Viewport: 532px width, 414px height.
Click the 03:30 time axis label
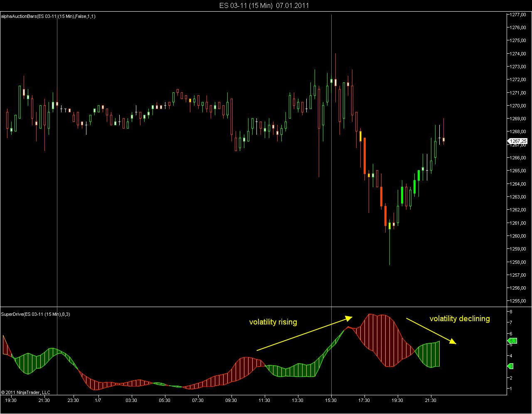[x=131, y=400]
